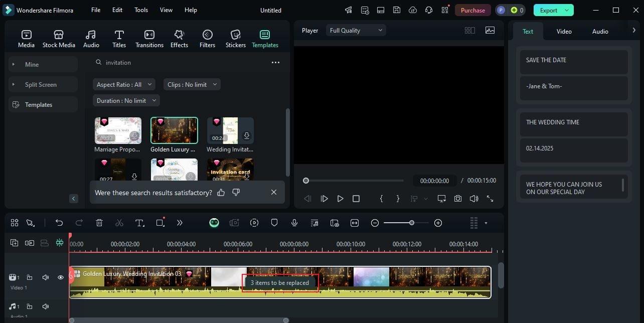Switch to the Video properties tab

(564, 31)
